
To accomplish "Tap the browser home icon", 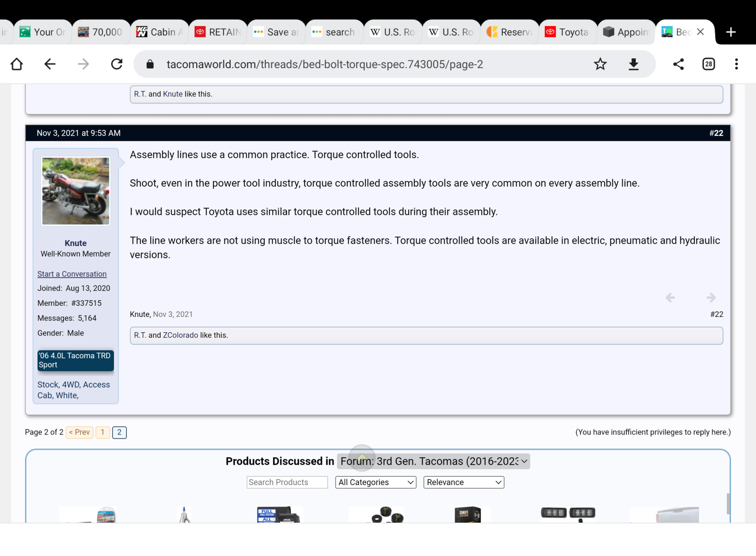I will 17,64.
